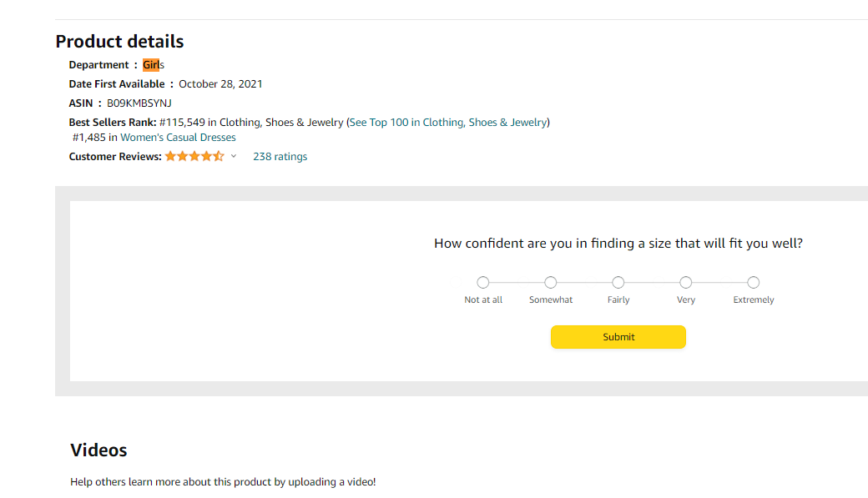This screenshot has height=498, width=868.
Task: Click the upload a video help text
Action: click(223, 482)
